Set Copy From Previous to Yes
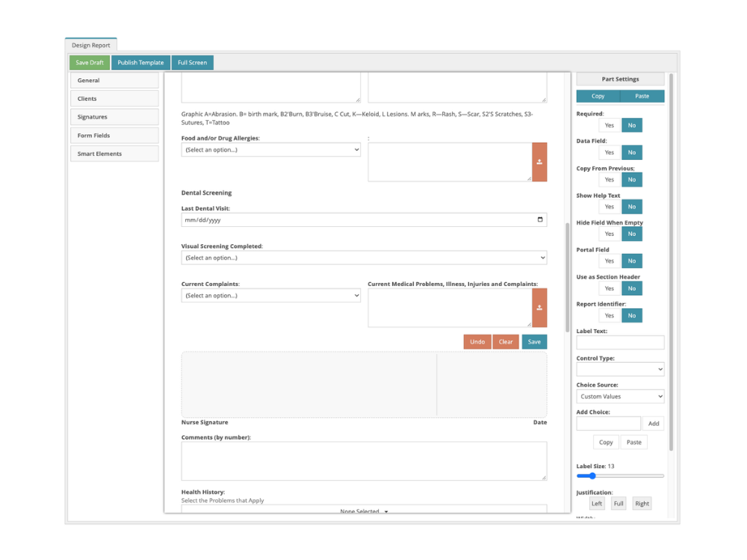This screenshot has width=747, height=560. (x=610, y=179)
